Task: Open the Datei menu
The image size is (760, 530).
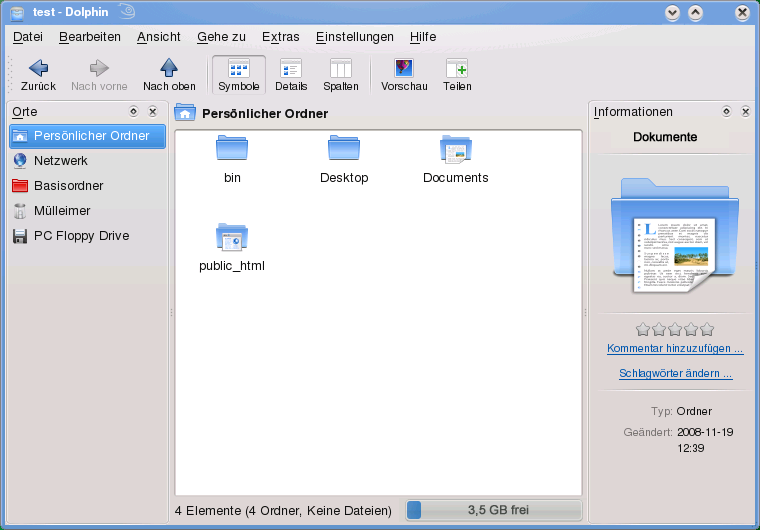Action: tap(28, 37)
